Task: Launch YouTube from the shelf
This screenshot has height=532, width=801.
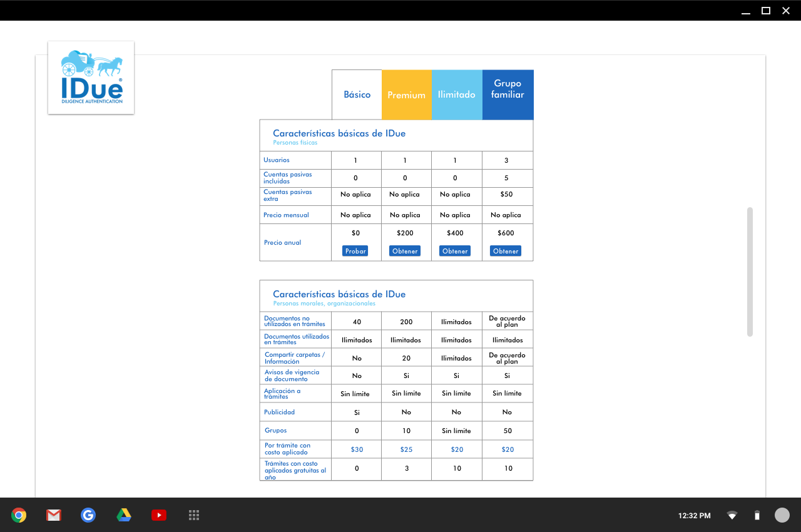Action: tap(159, 515)
